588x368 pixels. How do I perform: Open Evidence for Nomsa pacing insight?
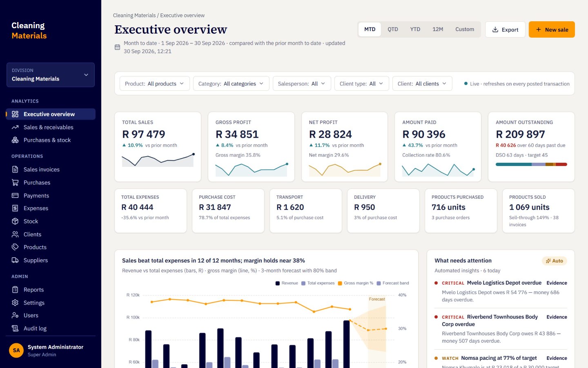click(557, 358)
